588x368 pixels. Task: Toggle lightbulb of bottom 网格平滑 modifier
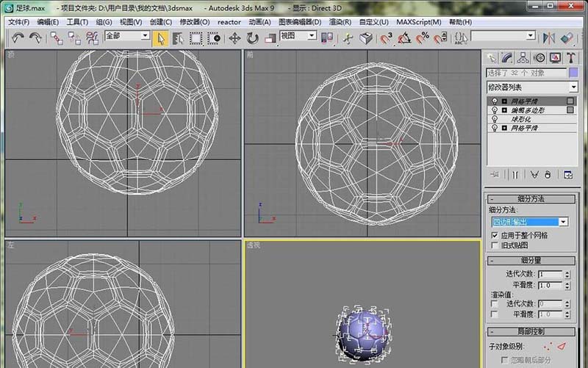[495, 128]
